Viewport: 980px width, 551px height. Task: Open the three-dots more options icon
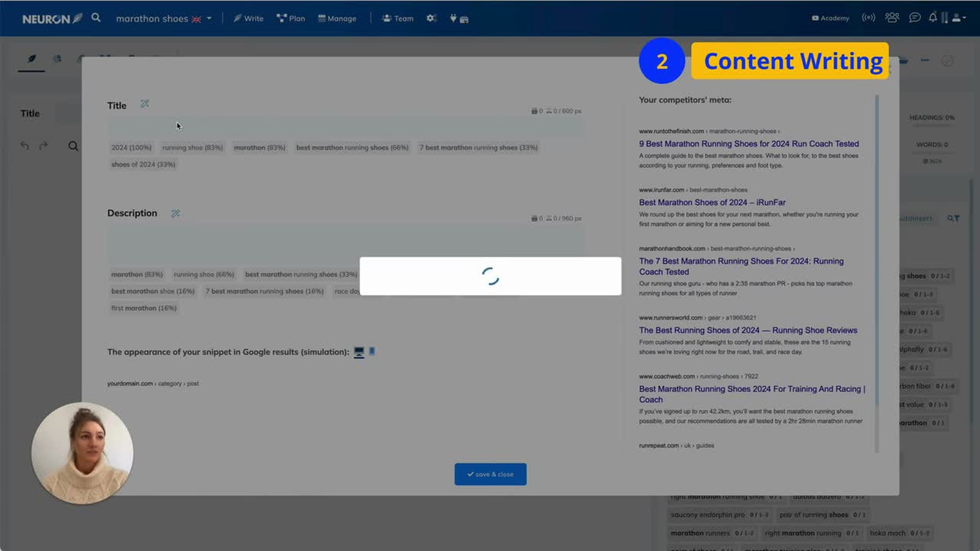click(x=925, y=60)
